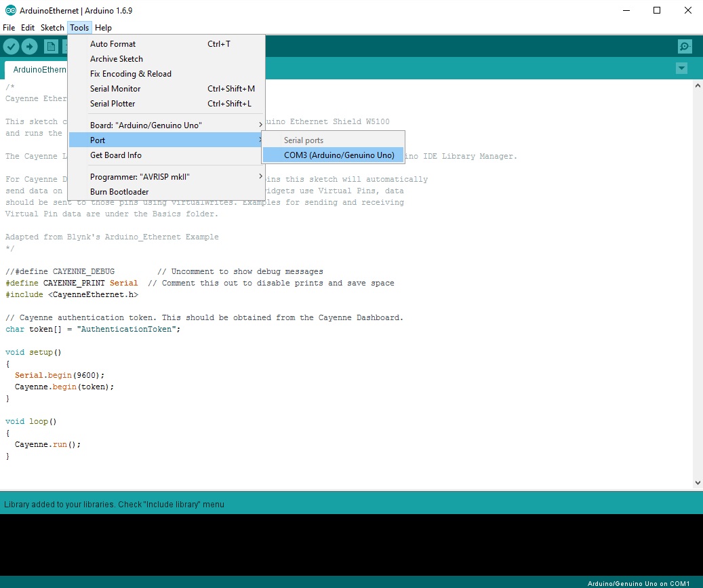
Task: Close the Arduino IDE window
Action: (688, 10)
